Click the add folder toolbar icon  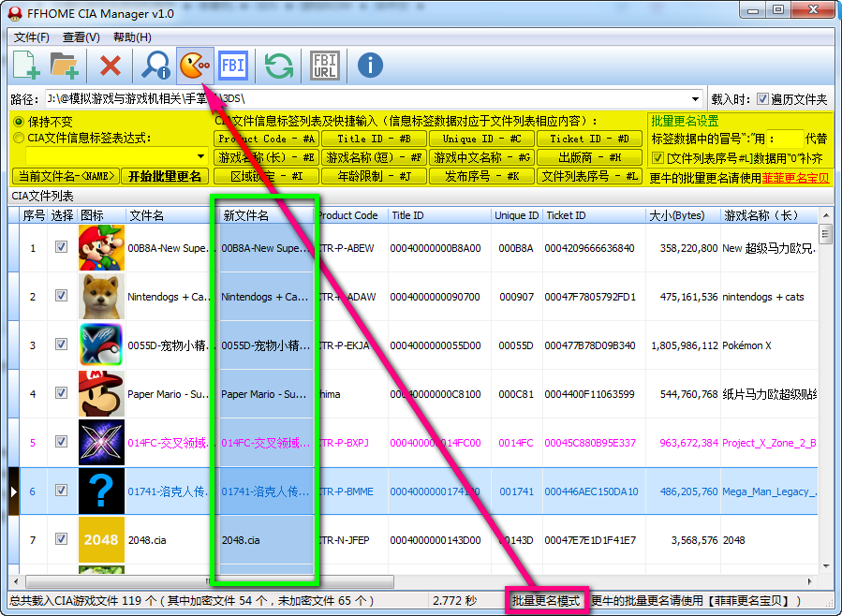click(65, 66)
